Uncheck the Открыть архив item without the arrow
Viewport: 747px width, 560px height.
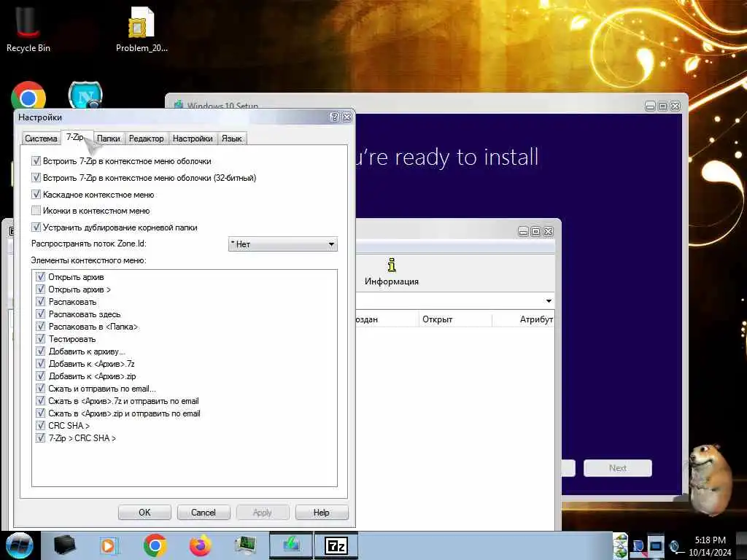[x=41, y=276]
